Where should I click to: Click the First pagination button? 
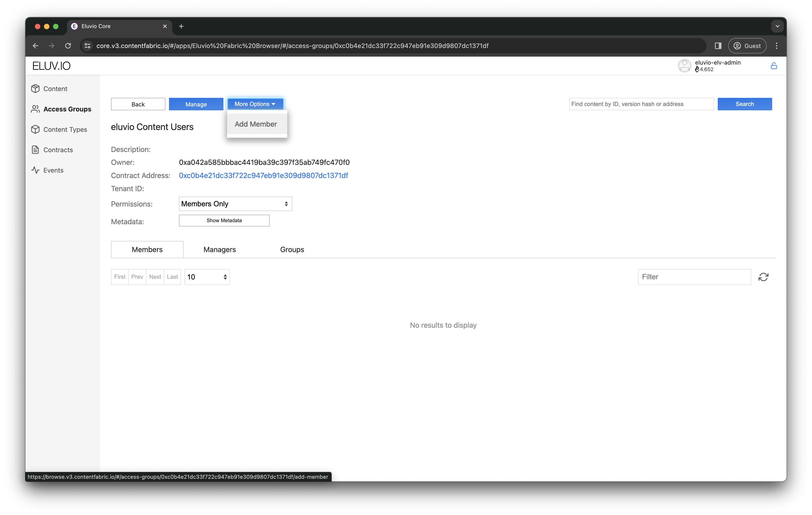pos(120,277)
